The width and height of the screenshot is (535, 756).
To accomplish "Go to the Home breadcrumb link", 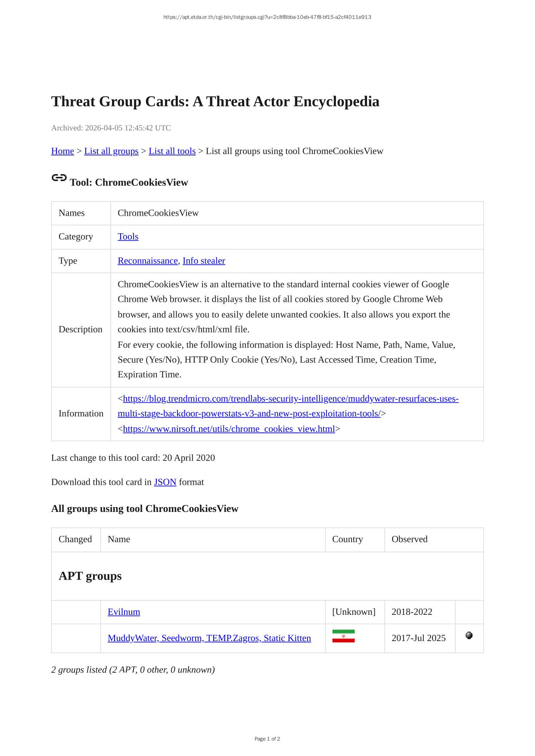I will pos(62,151).
